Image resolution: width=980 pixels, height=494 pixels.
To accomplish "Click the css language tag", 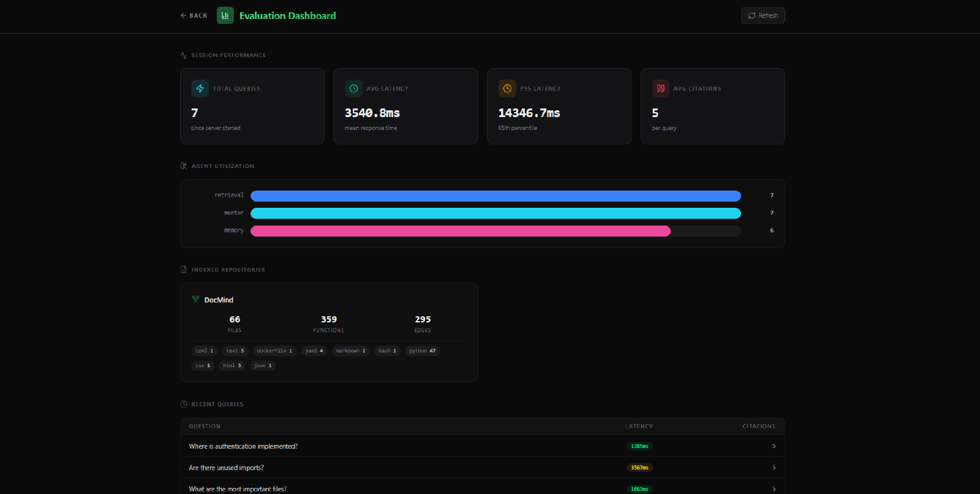I will point(203,366).
